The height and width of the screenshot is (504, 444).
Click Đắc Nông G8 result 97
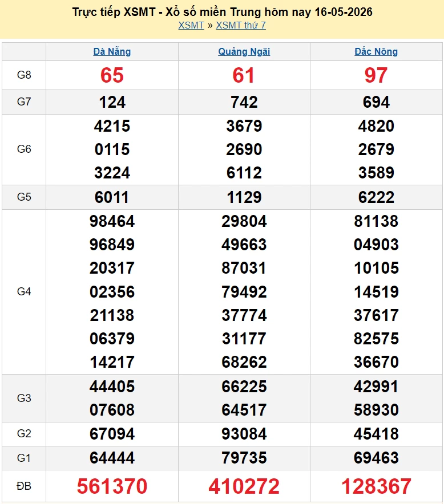click(376, 75)
